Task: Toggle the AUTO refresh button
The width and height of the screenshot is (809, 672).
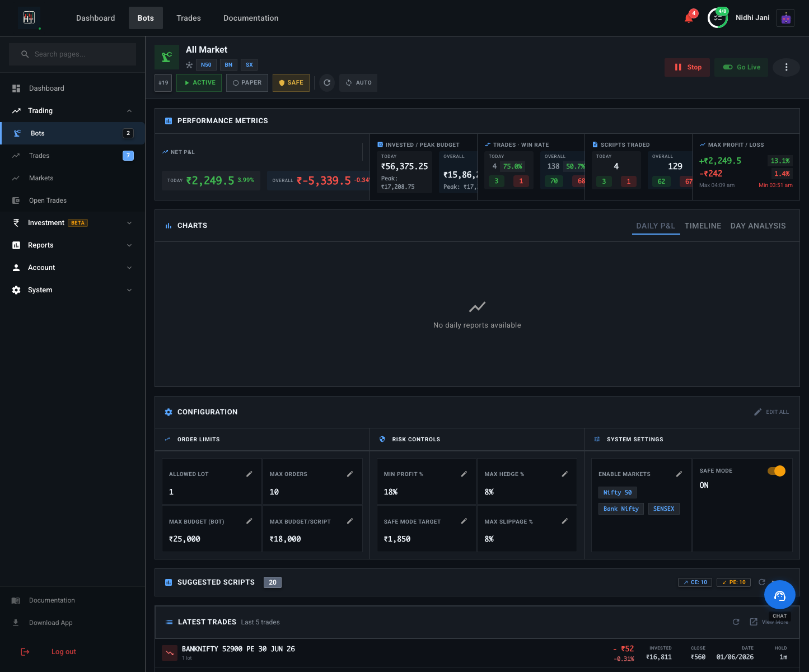Action: click(x=358, y=82)
